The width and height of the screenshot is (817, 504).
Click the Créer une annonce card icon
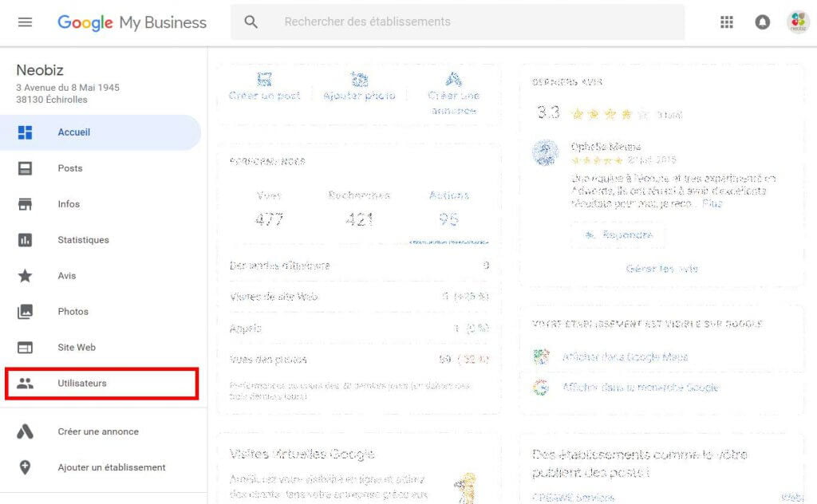pyautogui.click(x=453, y=80)
